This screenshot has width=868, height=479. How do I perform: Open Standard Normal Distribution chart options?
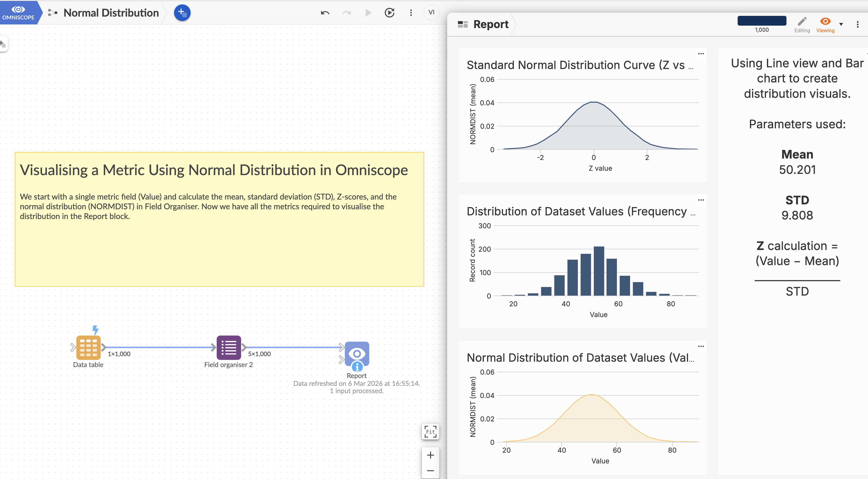701,53
